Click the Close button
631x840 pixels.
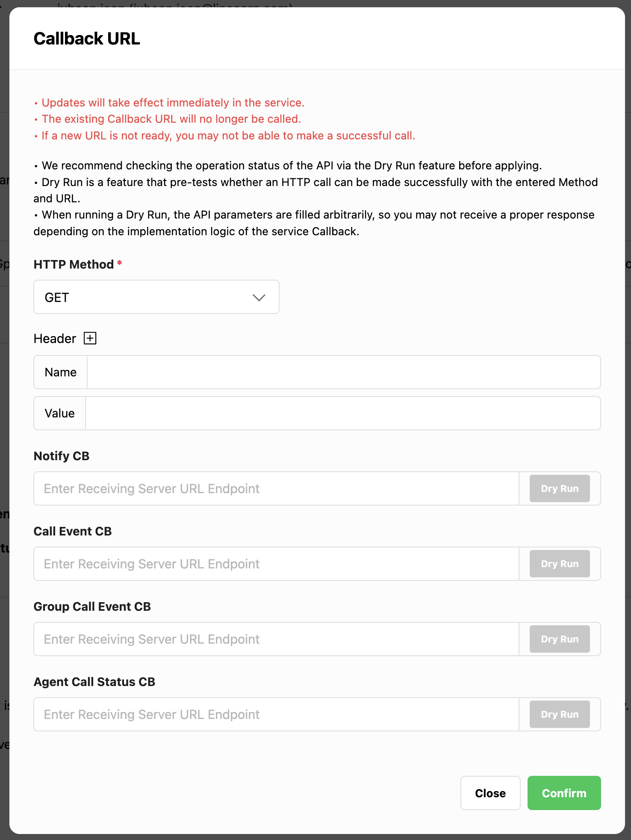[x=490, y=793]
